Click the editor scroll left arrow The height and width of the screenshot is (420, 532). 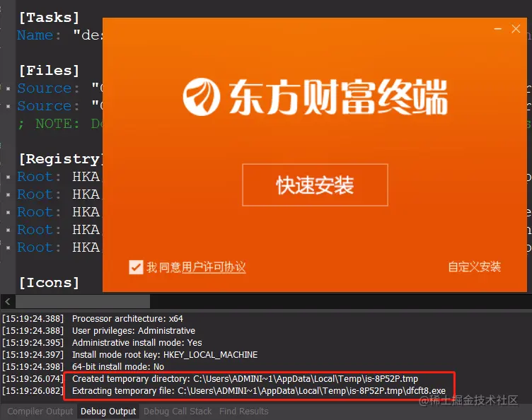coord(8,301)
